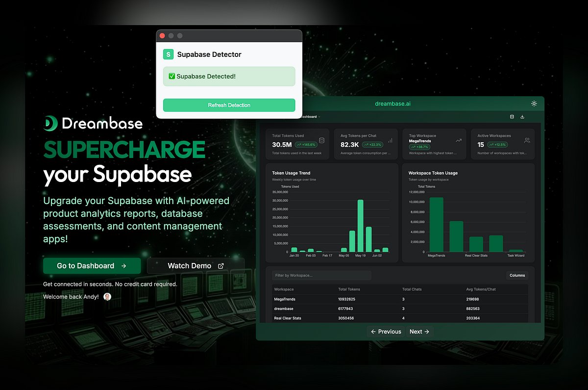The image size is (588, 390).
Task: Click the Go to Dashboard button
Action: [x=92, y=266]
